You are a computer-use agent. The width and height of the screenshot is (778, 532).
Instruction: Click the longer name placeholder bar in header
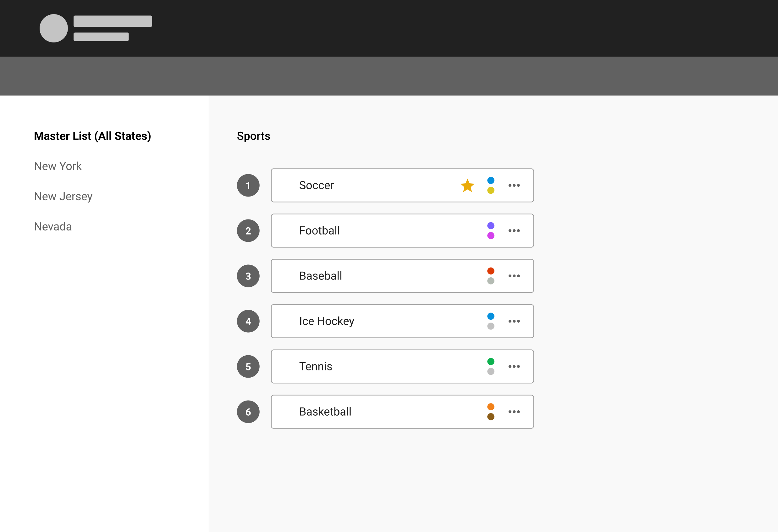point(113,21)
